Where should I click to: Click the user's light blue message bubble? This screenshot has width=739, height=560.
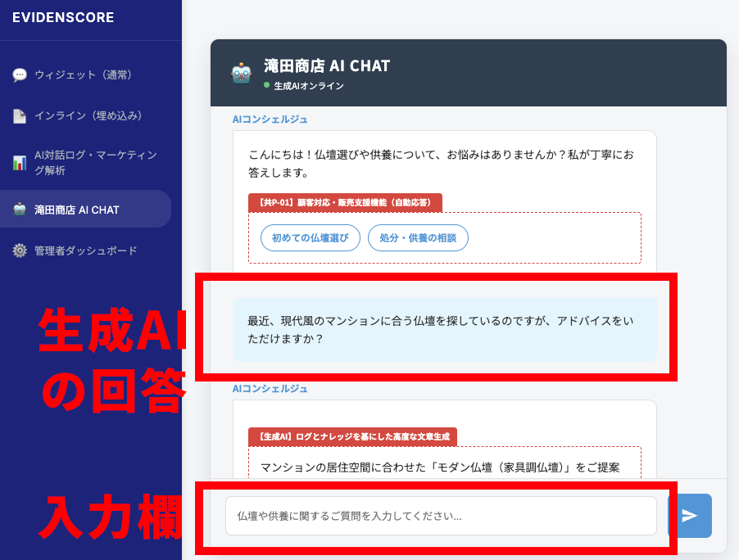pyautogui.click(x=444, y=329)
